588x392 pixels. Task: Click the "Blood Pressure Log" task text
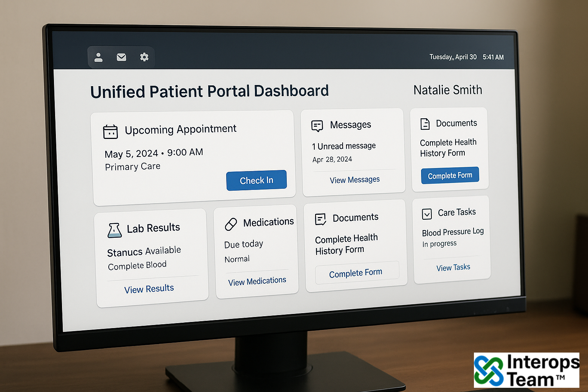point(453,232)
